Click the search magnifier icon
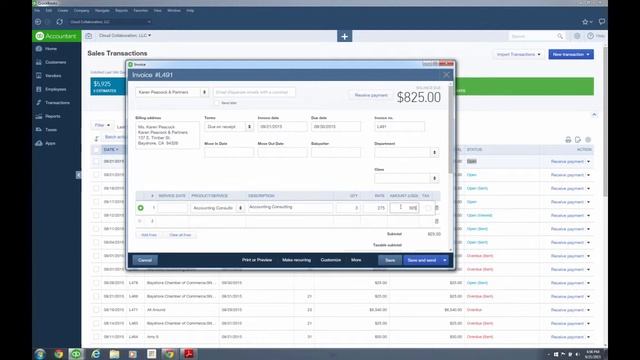 pos(560,36)
